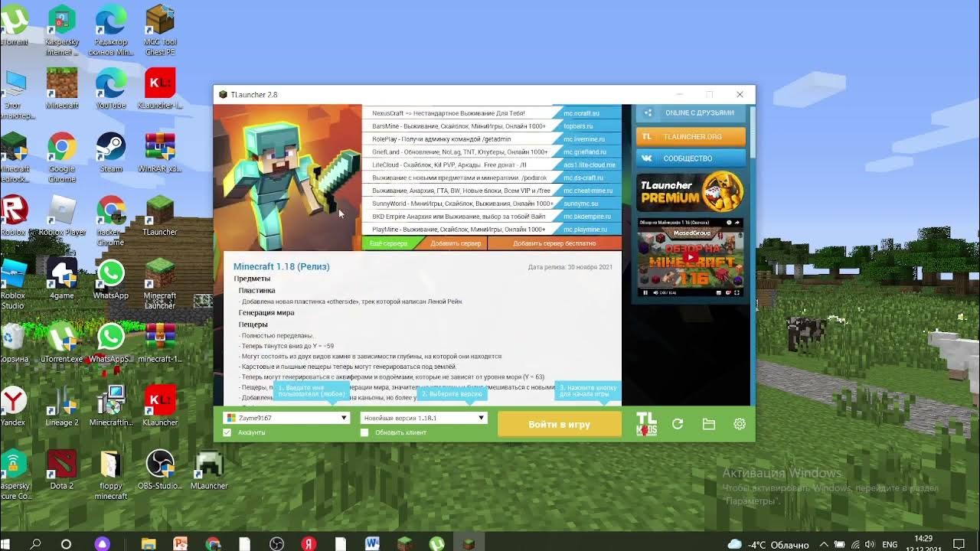This screenshot has width=980, height=551.
Task: Open the account dropdown showing Zaymr9167
Action: coord(286,418)
